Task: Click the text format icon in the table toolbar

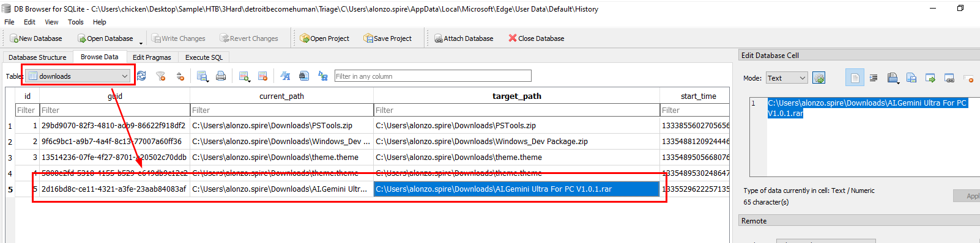Action: (285, 76)
